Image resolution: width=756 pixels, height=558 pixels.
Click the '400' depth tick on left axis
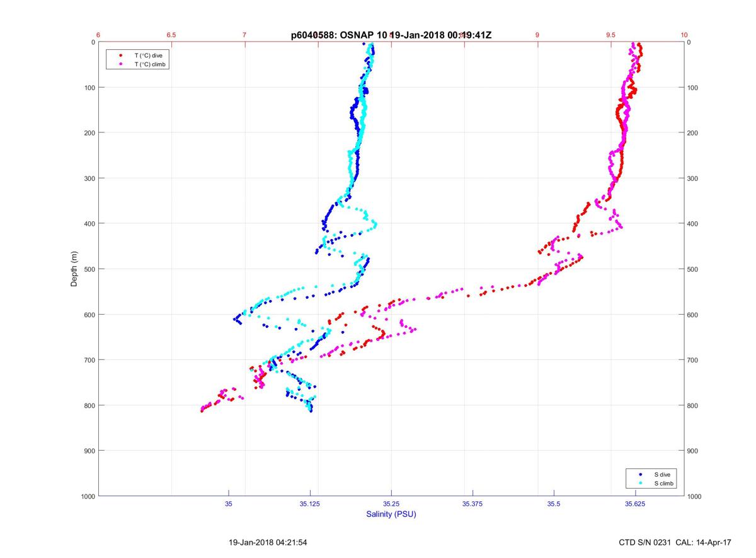click(x=88, y=224)
